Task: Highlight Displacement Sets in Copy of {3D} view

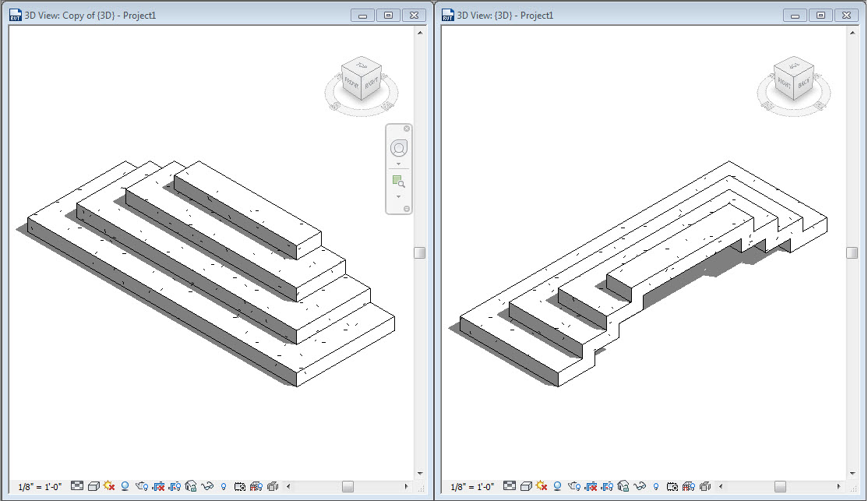Action: click(x=273, y=487)
